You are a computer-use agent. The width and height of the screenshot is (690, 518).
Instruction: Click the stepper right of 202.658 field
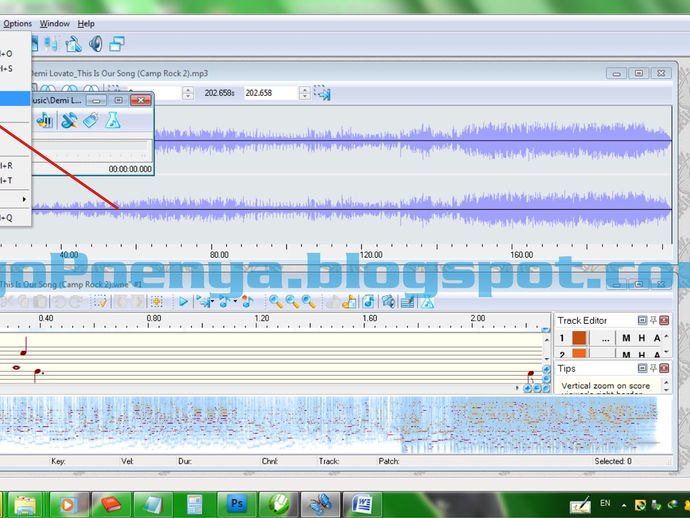pyautogui.click(x=305, y=93)
